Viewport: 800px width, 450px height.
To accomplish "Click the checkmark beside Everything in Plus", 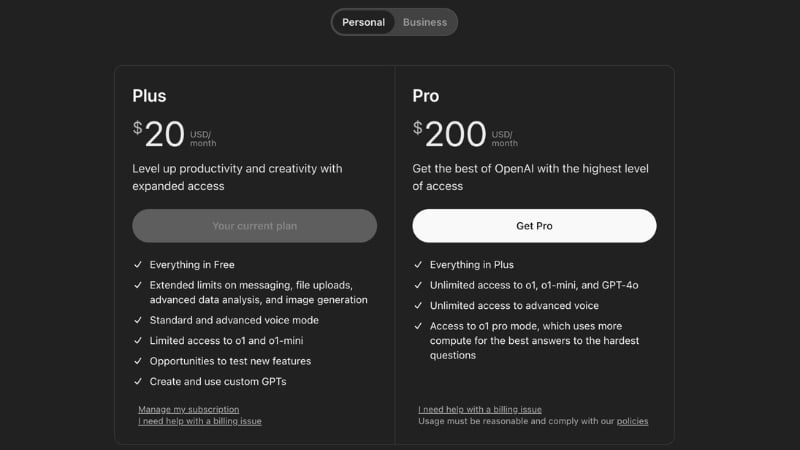I will click(418, 265).
